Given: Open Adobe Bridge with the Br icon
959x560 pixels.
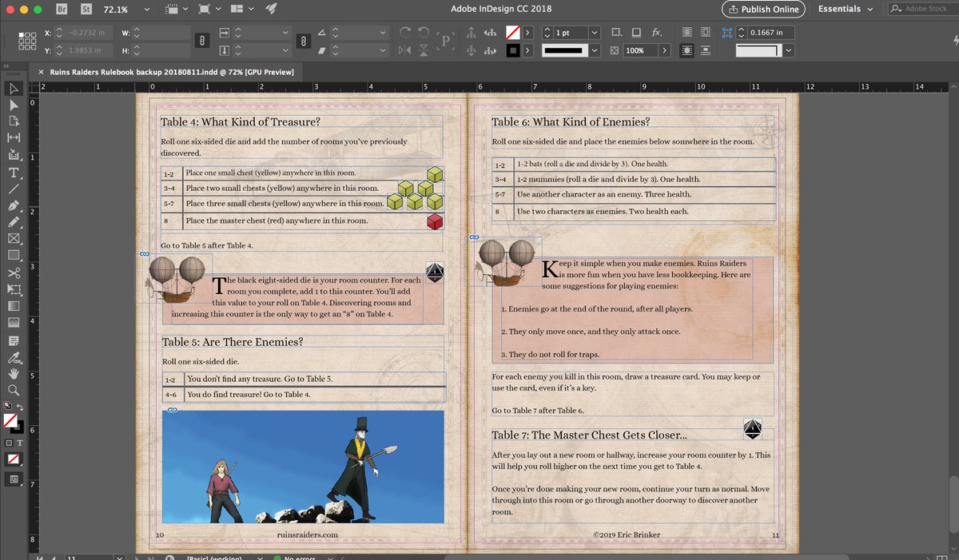Looking at the screenshot, I should (x=62, y=10).
